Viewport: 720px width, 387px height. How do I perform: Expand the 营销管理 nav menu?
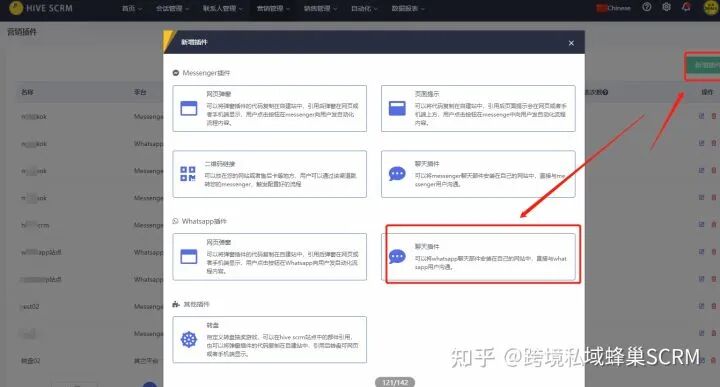[x=273, y=8]
